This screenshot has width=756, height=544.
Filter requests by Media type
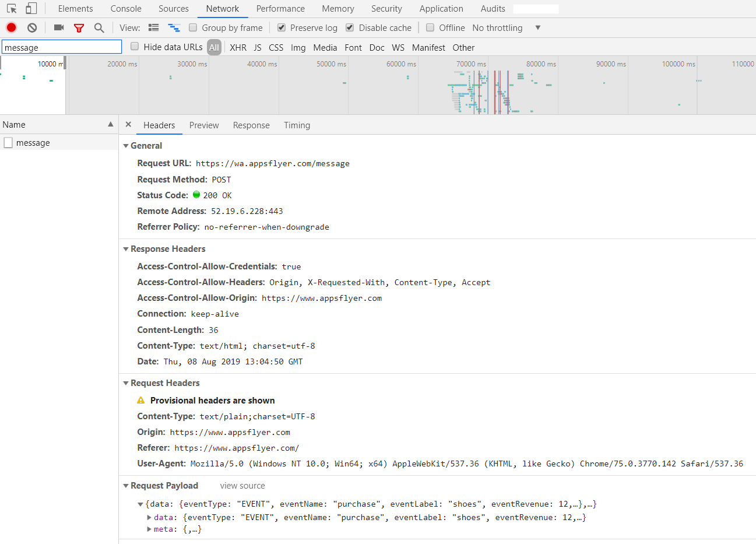click(325, 47)
